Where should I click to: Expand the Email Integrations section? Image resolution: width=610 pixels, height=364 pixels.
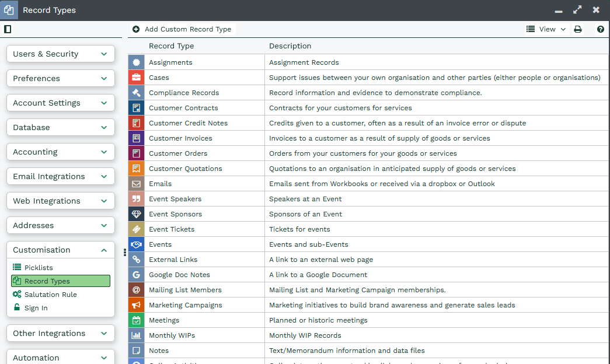point(61,176)
